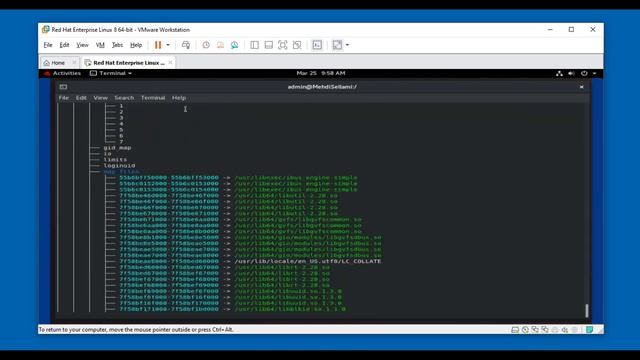This screenshot has width=640, height=360.
Task: Expand the GNOME system menu arrow
Action: pos(594,73)
